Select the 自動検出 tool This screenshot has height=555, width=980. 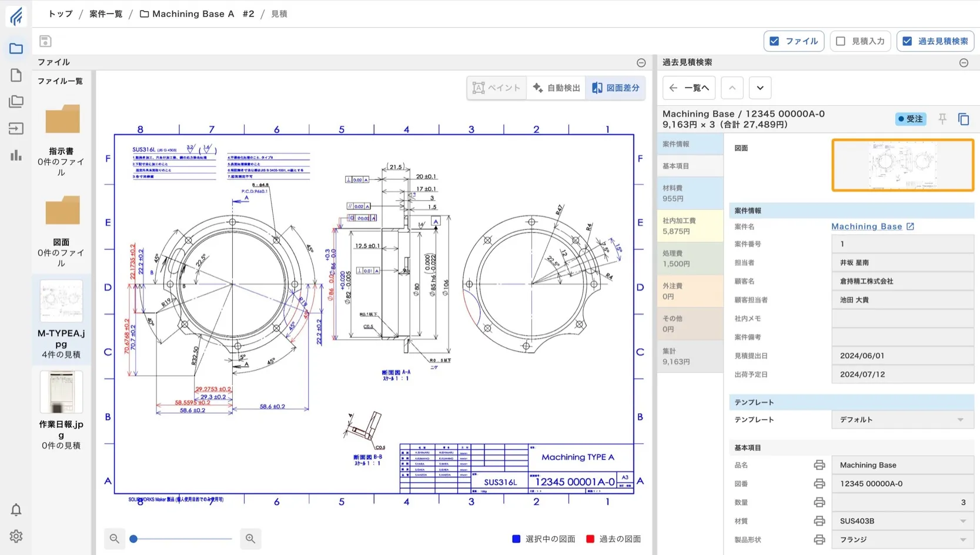tap(556, 88)
